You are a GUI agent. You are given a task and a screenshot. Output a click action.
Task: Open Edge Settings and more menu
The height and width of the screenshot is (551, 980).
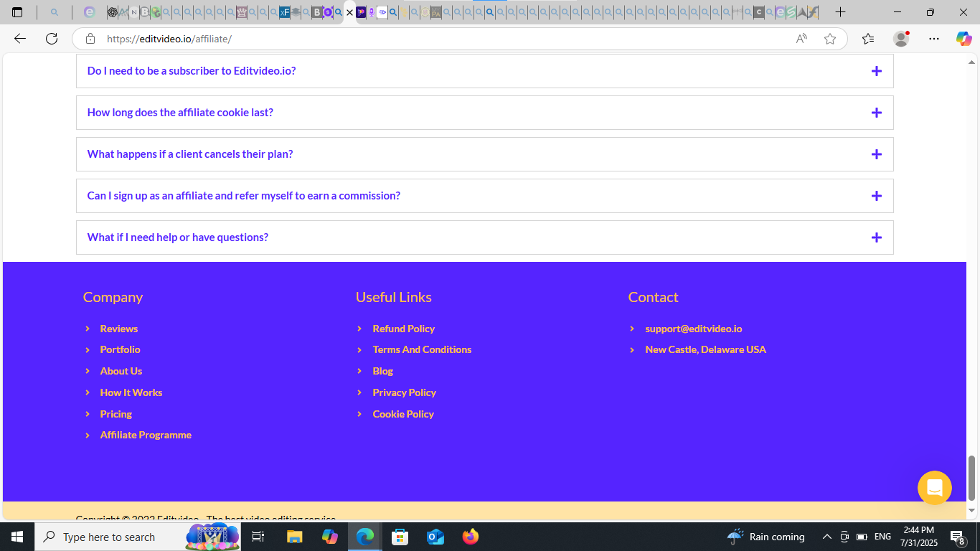[934, 39]
